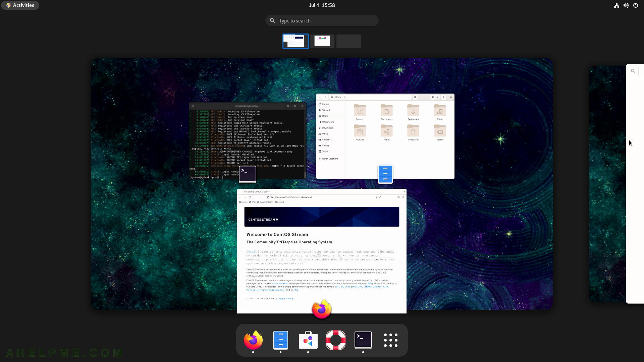Select Music in Files sidebar
This screenshot has width=644, height=362.
point(331,134)
